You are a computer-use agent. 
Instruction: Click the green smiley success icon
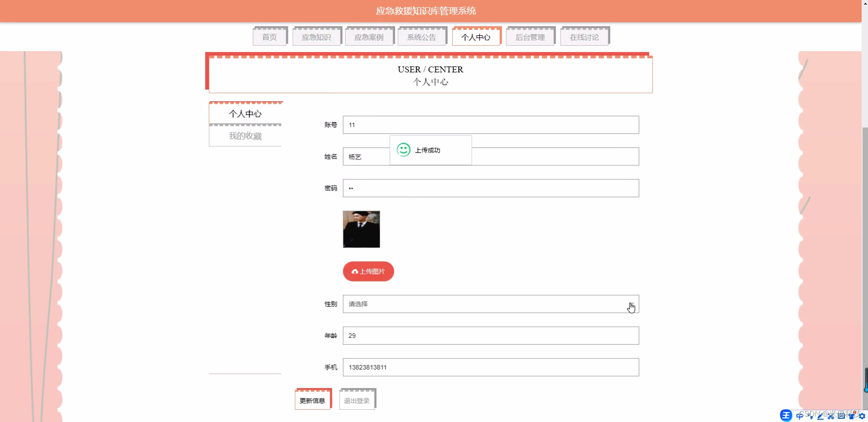point(403,150)
